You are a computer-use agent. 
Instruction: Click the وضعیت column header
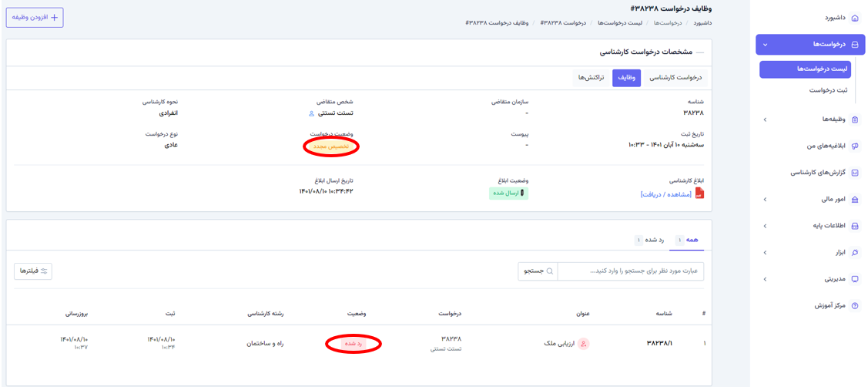tap(358, 313)
